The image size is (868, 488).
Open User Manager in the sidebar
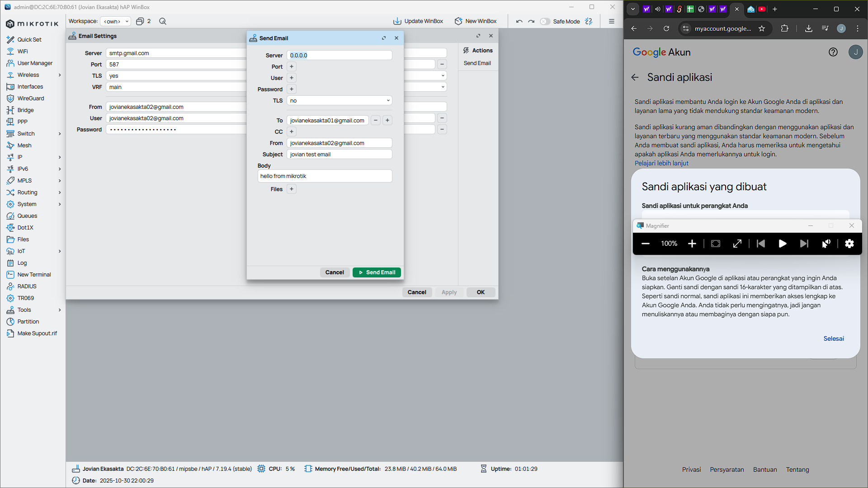pos(35,63)
